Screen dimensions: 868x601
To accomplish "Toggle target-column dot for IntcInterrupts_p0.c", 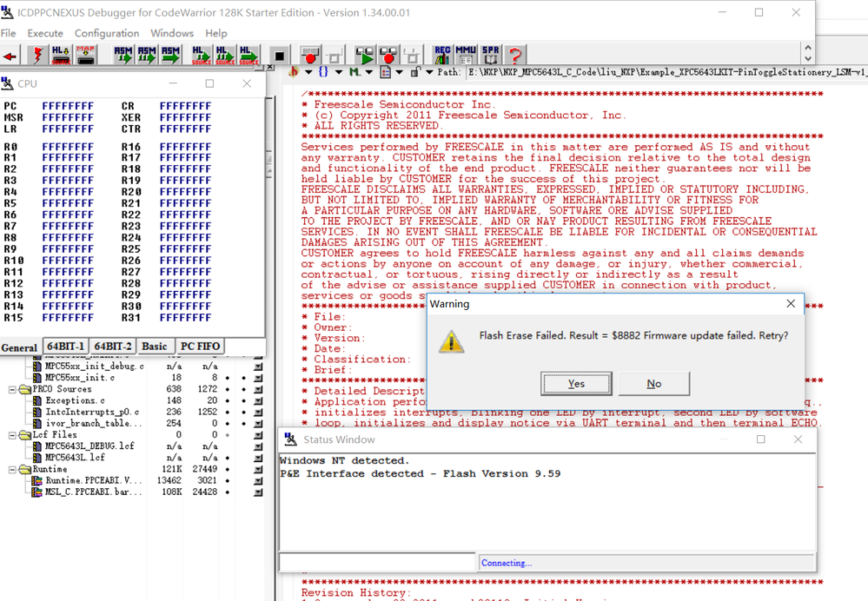I will point(228,413).
